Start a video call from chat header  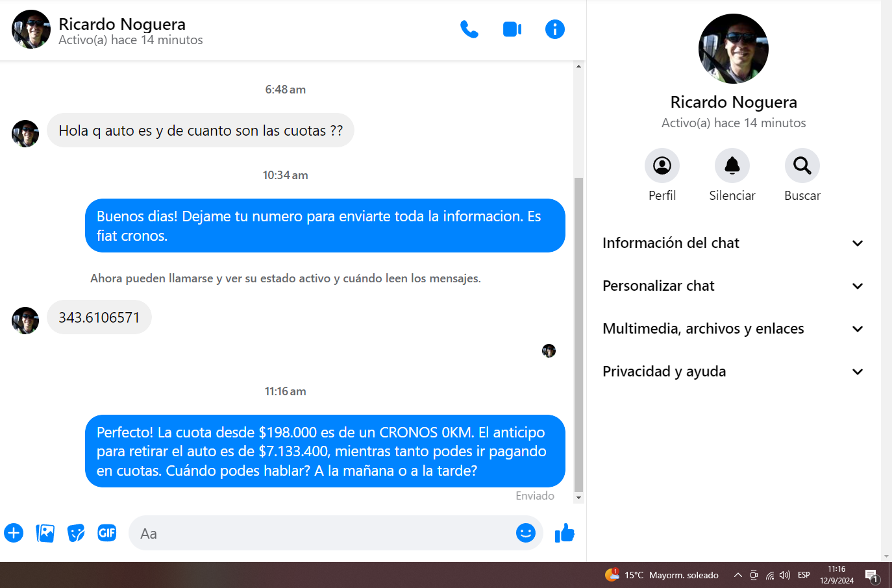512,29
